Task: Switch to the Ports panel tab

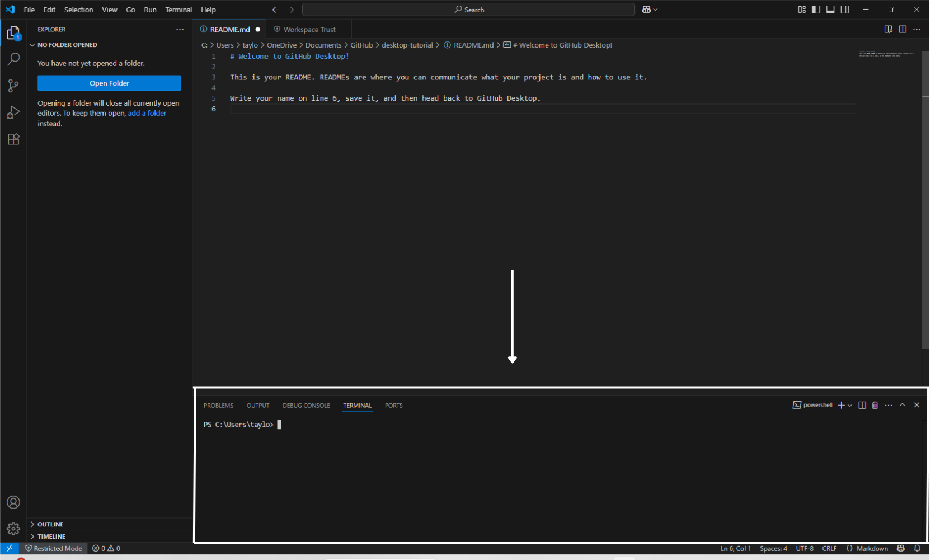Action: 393,405
